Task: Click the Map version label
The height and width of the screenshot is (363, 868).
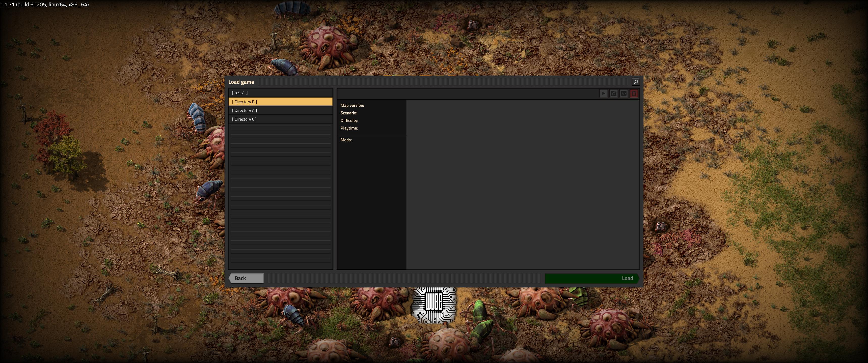Action: pos(352,105)
